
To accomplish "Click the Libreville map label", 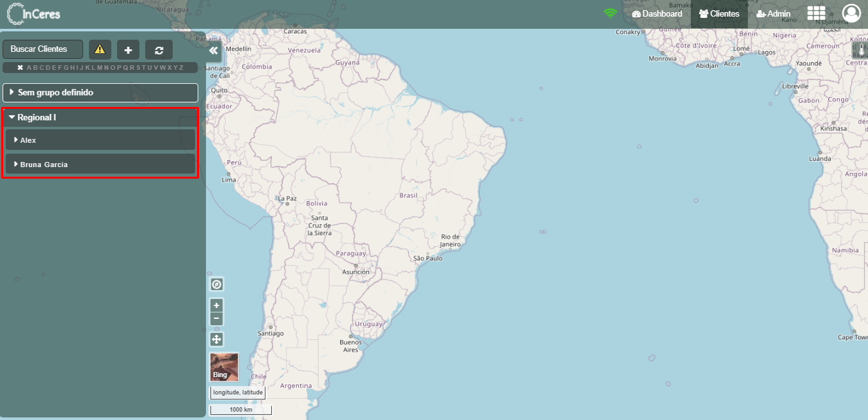I will coord(795,86).
